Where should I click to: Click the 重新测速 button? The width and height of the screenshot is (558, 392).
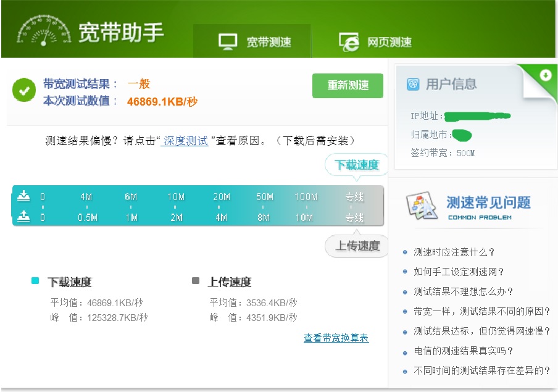tap(347, 86)
